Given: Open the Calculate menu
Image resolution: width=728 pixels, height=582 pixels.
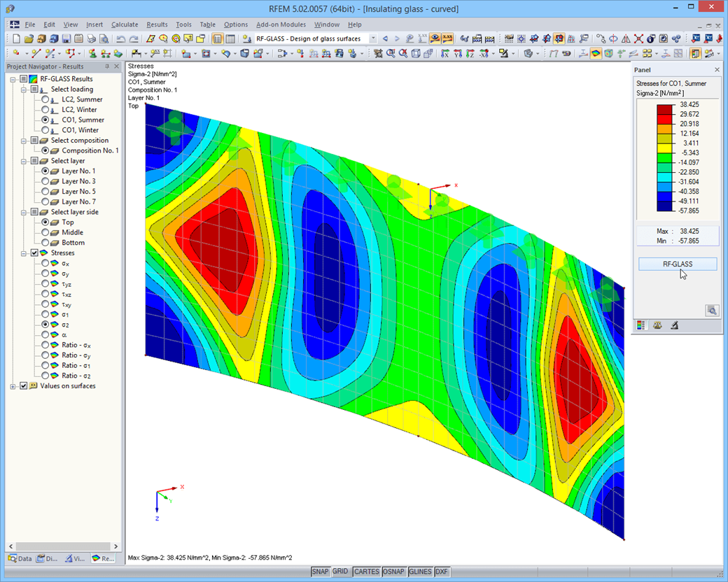Looking at the screenshot, I should [x=125, y=24].
